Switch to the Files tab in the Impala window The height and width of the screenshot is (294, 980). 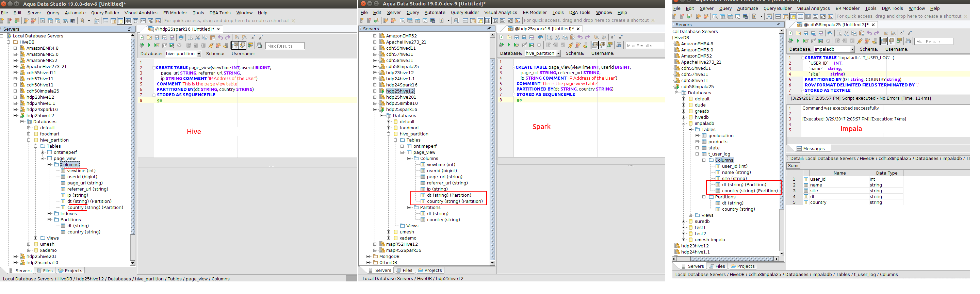click(717, 266)
